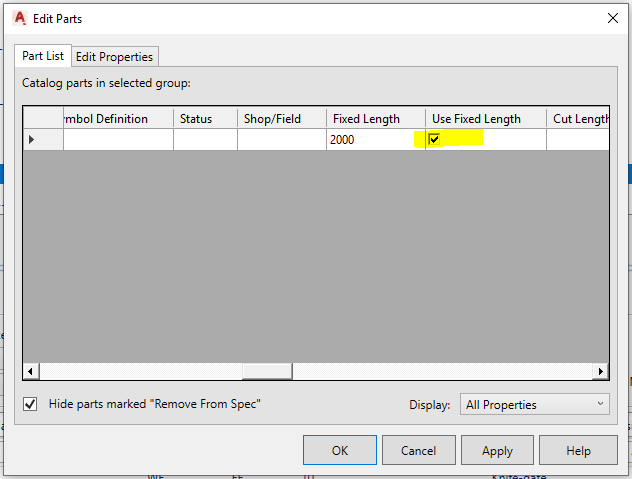Uncheck the Use Fixed Length checkbox

pyautogui.click(x=434, y=140)
